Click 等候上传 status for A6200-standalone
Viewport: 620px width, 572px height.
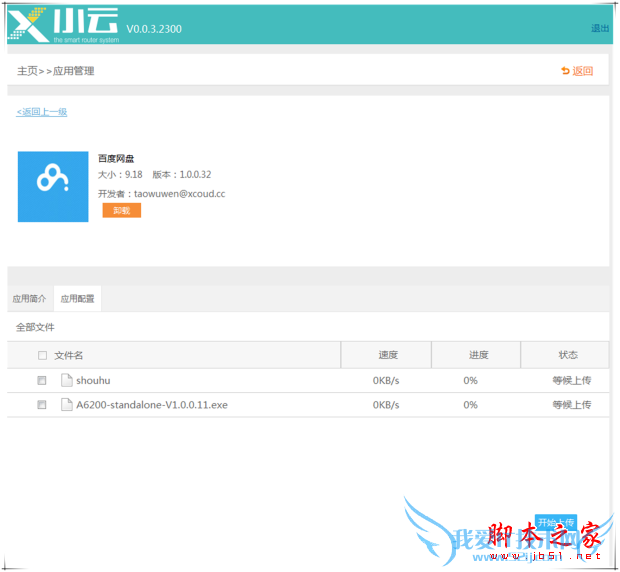(572, 405)
